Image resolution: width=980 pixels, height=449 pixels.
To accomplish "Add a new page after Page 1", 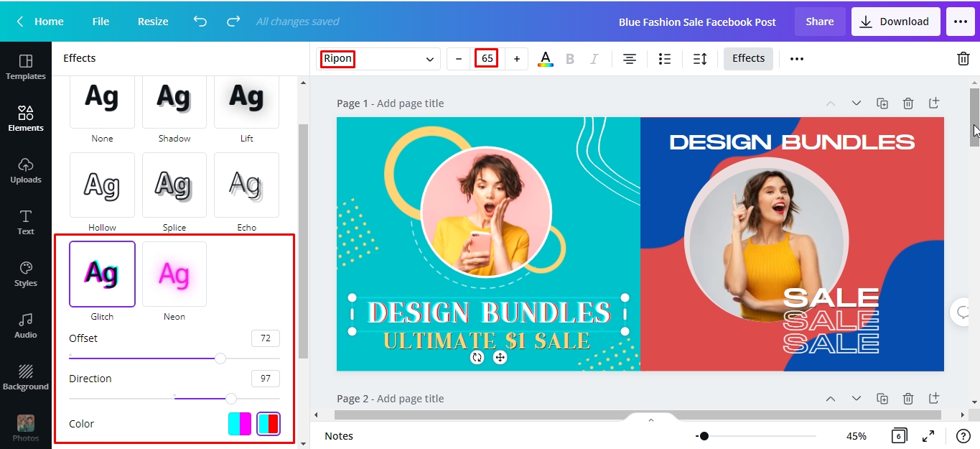I will (x=934, y=103).
